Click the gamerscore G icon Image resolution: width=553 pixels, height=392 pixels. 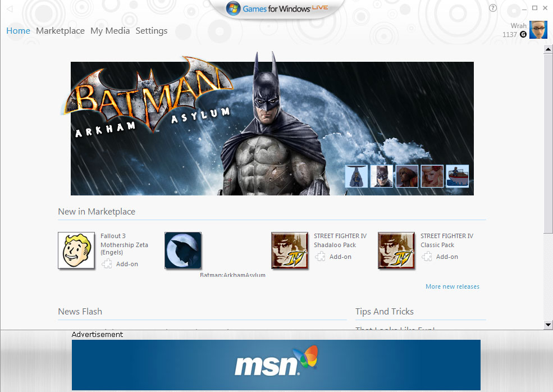pyautogui.click(x=523, y=35)
